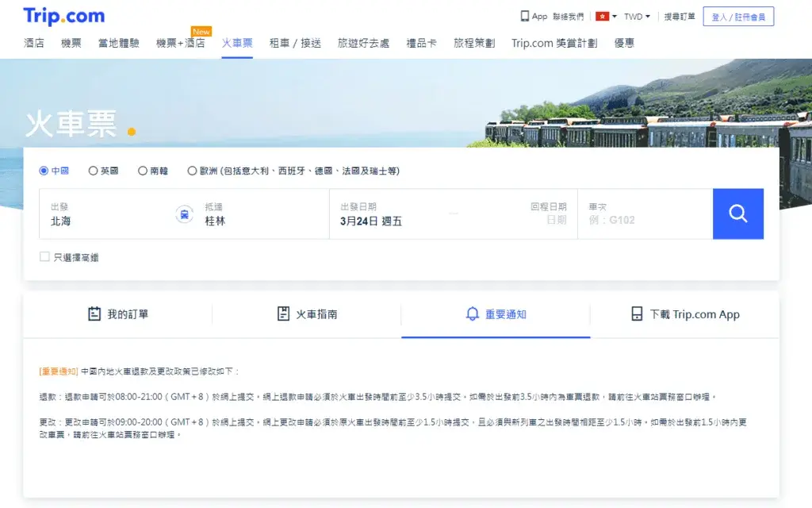This screenshot has height=508, width=812.
Task: Swap stations with the train icon
Action: coord(184,214)
